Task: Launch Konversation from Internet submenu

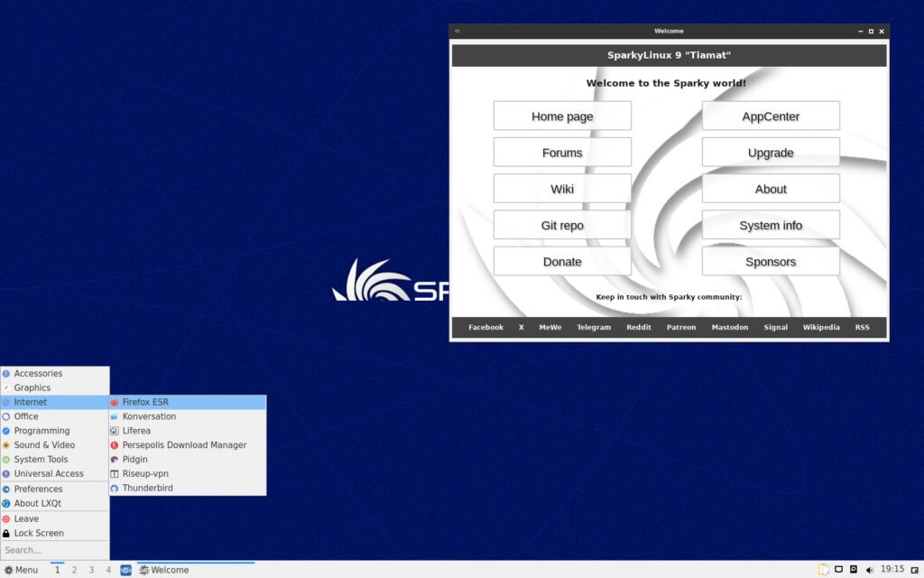Action: click(x=188, y=416)
